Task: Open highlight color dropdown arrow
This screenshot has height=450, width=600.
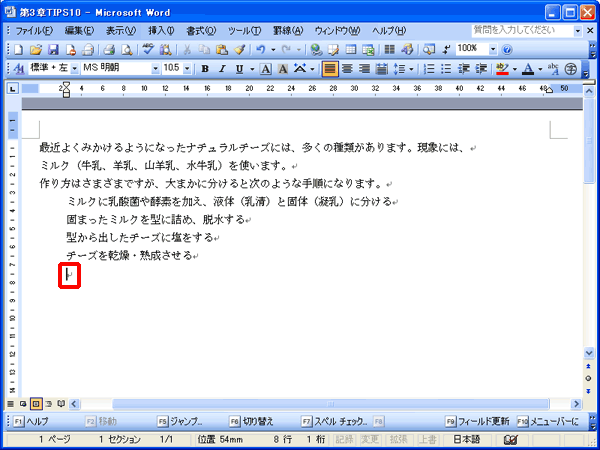Action: (515, 69)
